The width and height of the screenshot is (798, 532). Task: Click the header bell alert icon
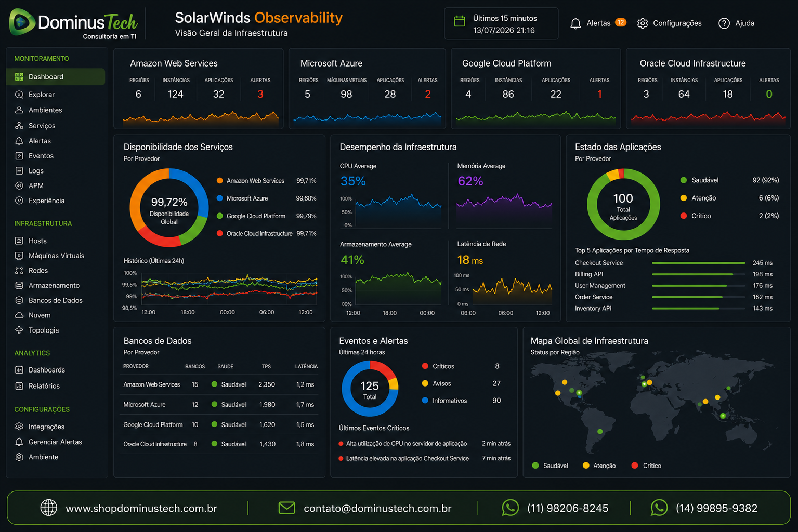575,23
